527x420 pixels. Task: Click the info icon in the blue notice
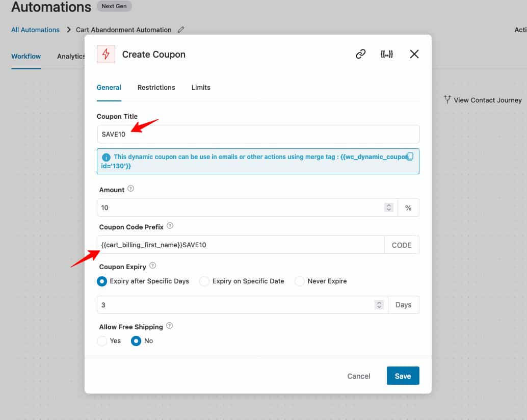coord(106,156)
